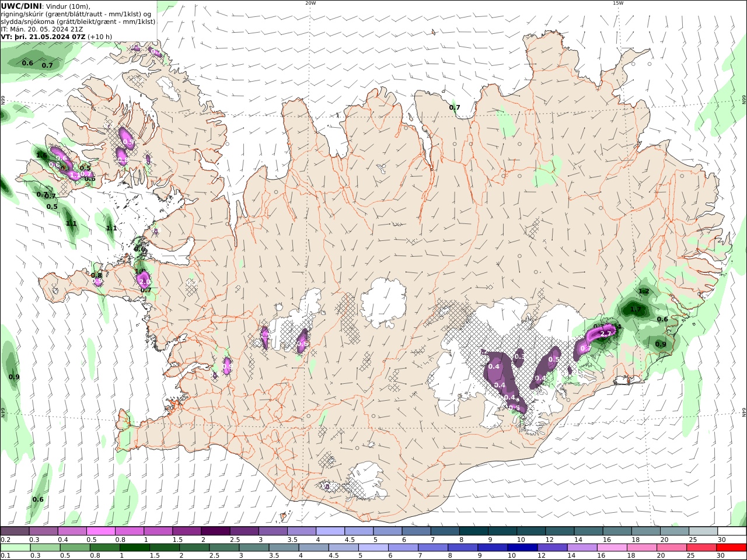This screenshot has height=560, width=747.
Task: Click the lavender 4 swatch on the snow scale
Action: tap(330, 531)
